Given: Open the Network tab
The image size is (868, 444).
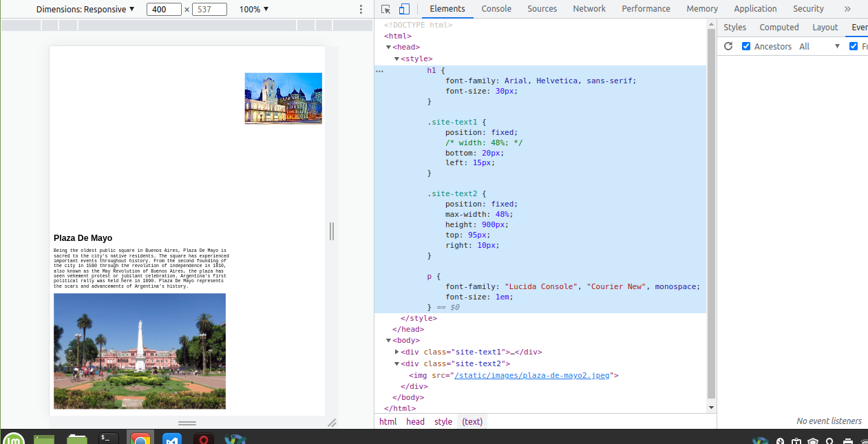Looking at the screenshot, I should (x=589, y=9).
